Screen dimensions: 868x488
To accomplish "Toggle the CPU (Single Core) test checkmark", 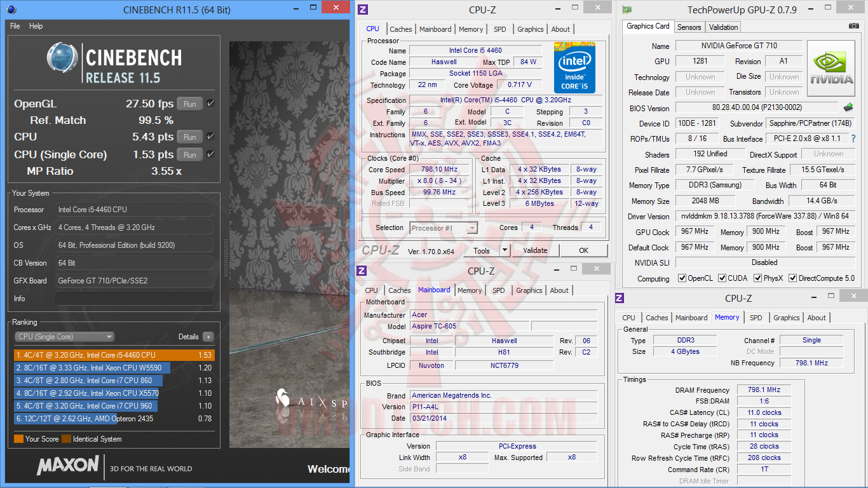I will click(x=210, y=154).
